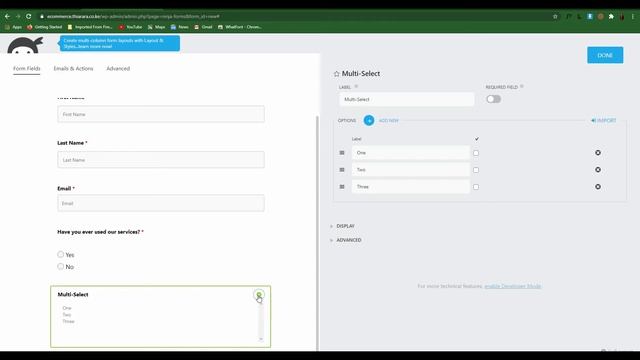This screenshot has width=640, height=360.
Task: Switch to the Emails & Actions tab
Action: pyautogui.click(x=73, y=69)
